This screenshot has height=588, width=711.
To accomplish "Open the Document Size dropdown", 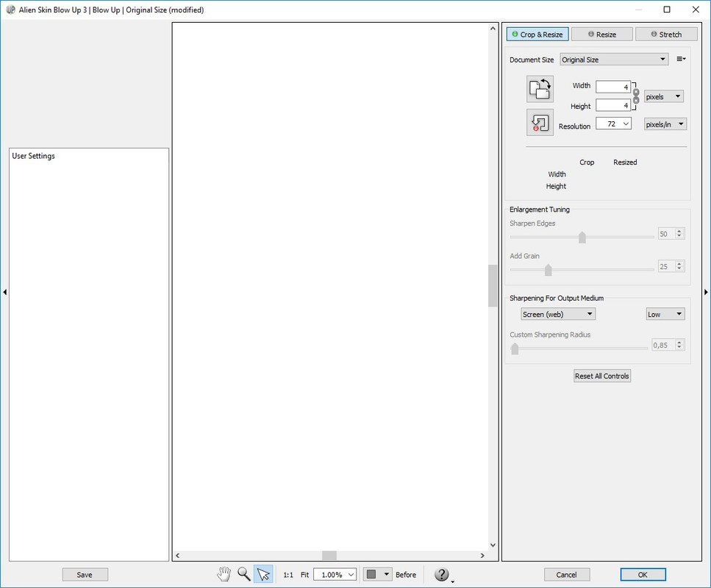I will click(613, 60).
